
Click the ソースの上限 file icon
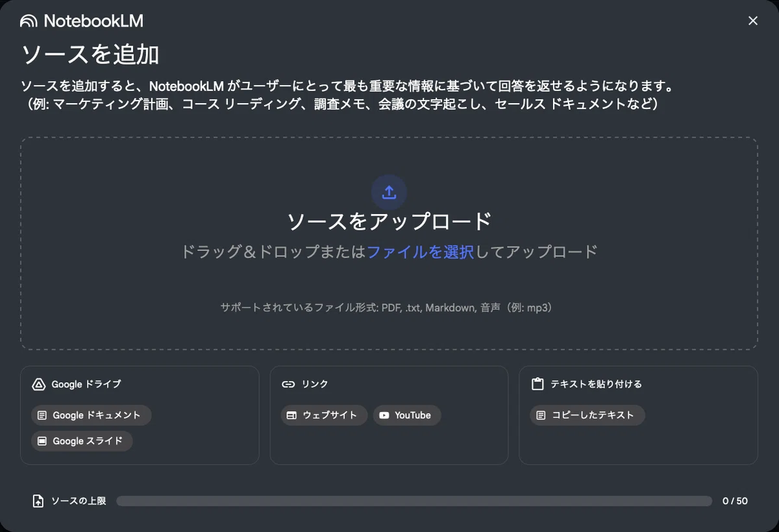point(38,501)
